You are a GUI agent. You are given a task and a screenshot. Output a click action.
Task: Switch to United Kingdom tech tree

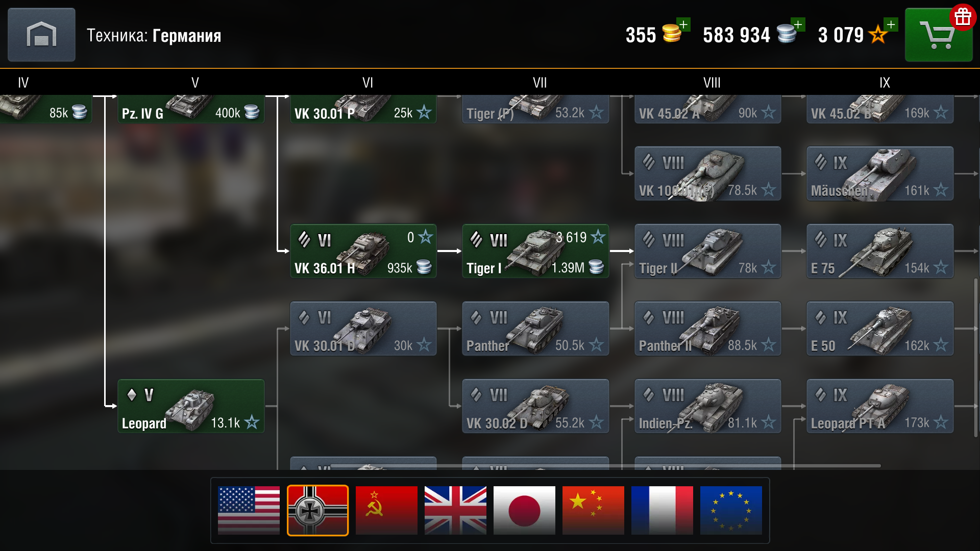455,510
